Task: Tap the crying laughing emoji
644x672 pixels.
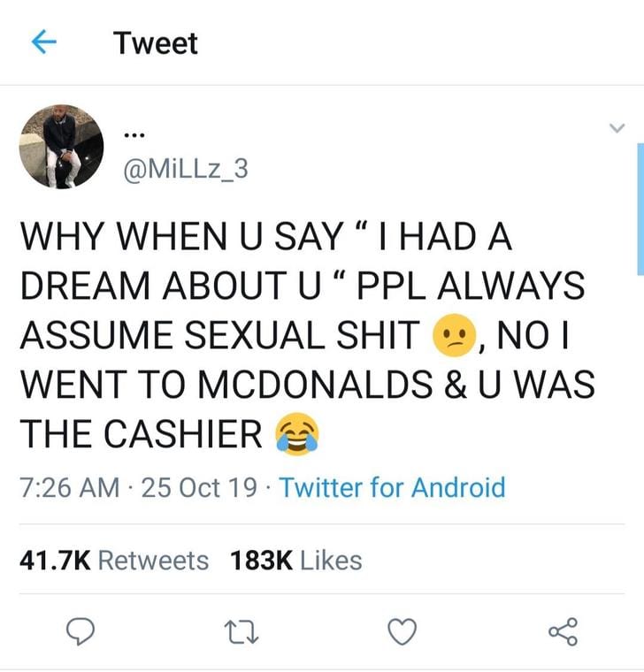Action: pos(297,434)
